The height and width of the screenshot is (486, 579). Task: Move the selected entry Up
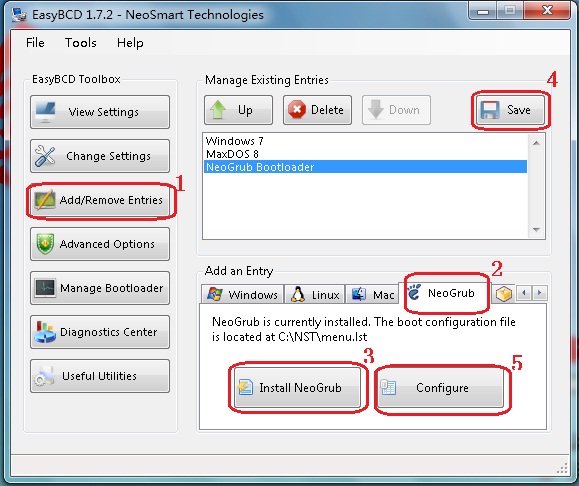click(x=238, y=110)
